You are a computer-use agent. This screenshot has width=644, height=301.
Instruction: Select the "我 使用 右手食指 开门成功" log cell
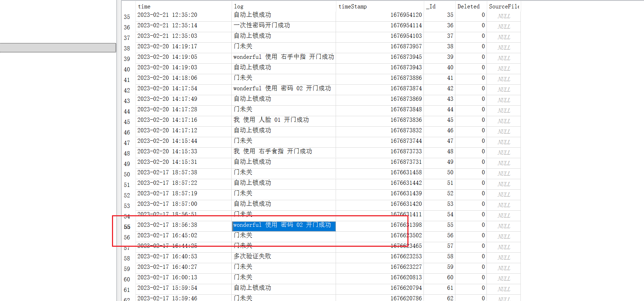click(273, 151)
